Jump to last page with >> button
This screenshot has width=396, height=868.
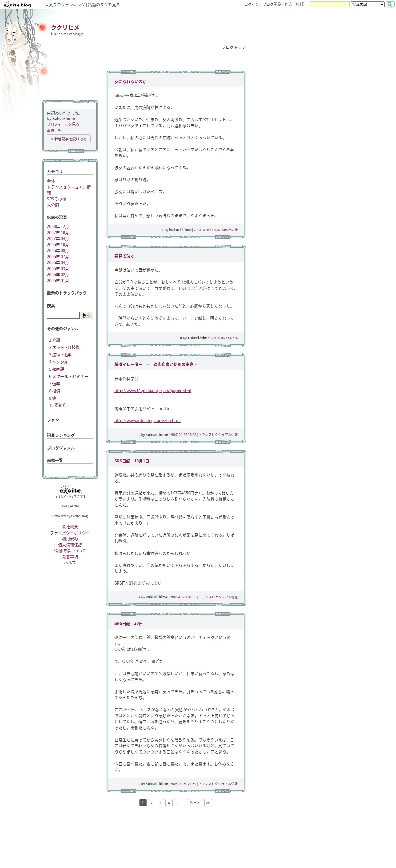(208, 803)
